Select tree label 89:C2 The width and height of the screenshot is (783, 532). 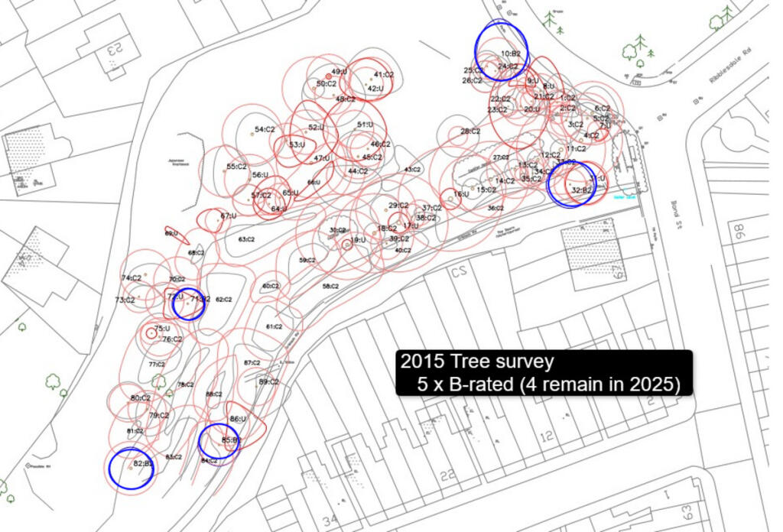[268, 381]
